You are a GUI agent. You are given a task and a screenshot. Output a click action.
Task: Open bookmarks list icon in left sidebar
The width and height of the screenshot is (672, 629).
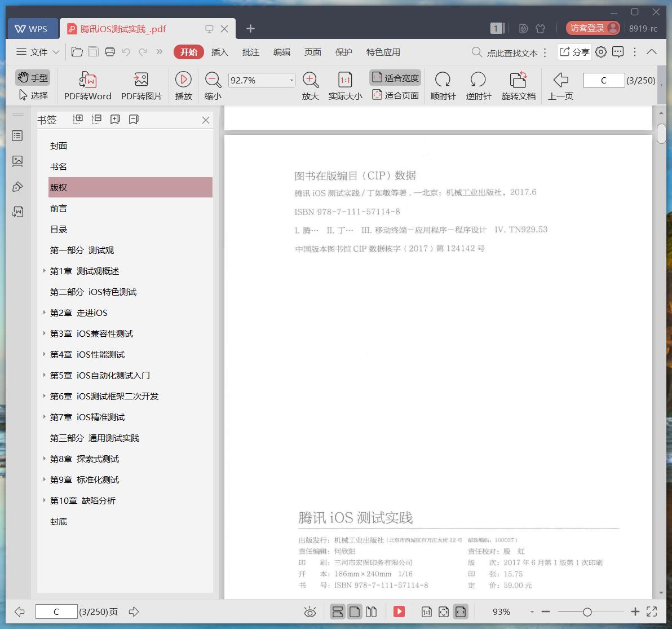pos(17,136)
